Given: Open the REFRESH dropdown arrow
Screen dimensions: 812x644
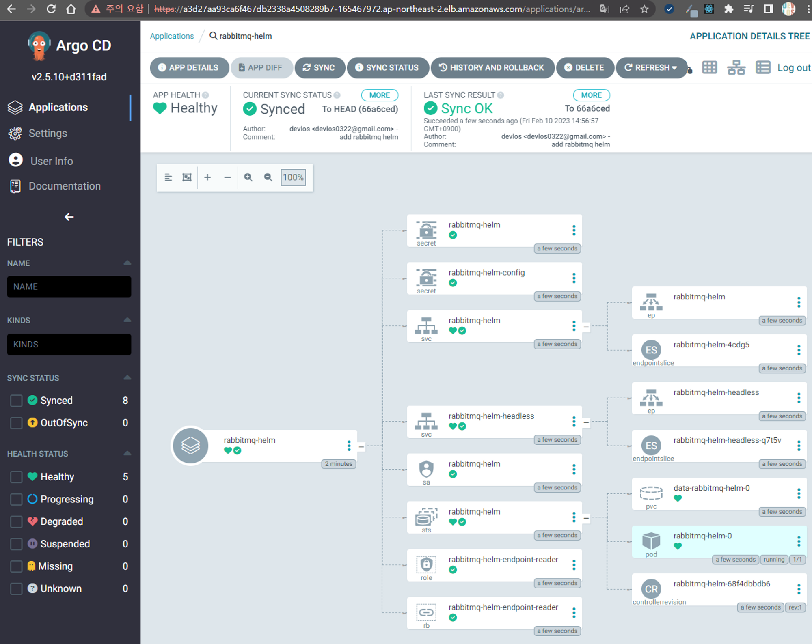Looking at the screenshot, I should point(675,68).
